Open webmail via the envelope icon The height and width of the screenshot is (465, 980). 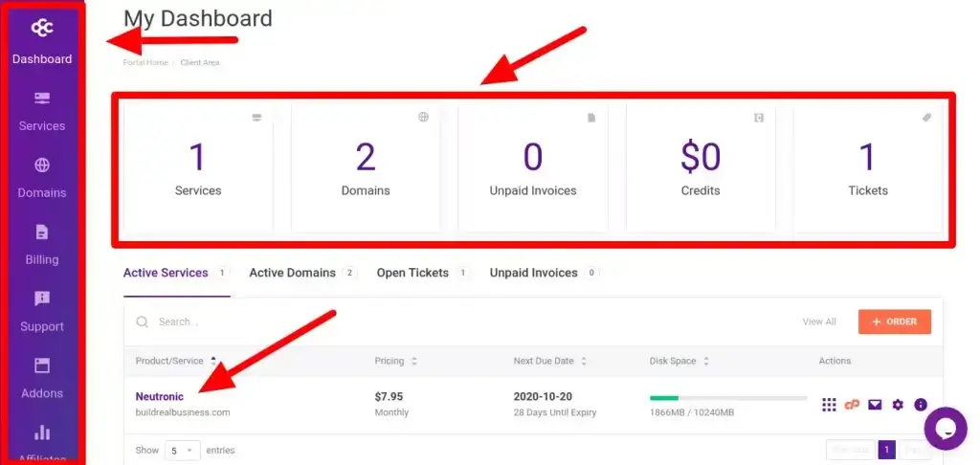coord(875,405)
